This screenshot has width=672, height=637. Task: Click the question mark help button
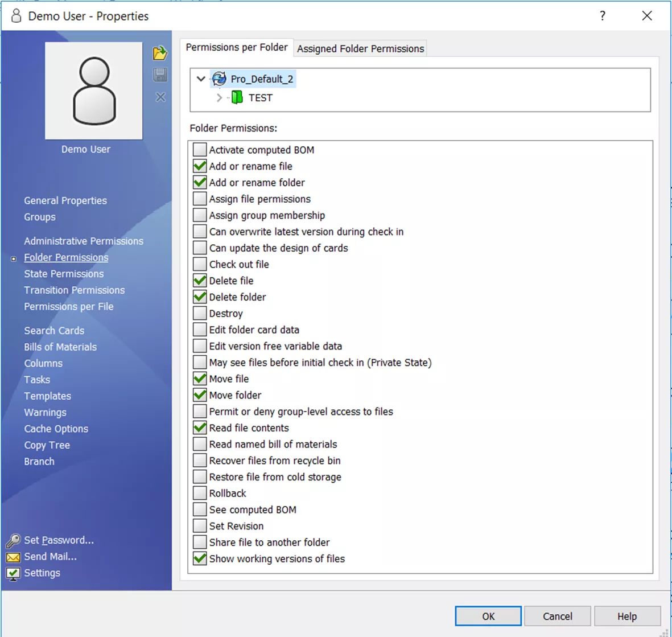(603, 16)
